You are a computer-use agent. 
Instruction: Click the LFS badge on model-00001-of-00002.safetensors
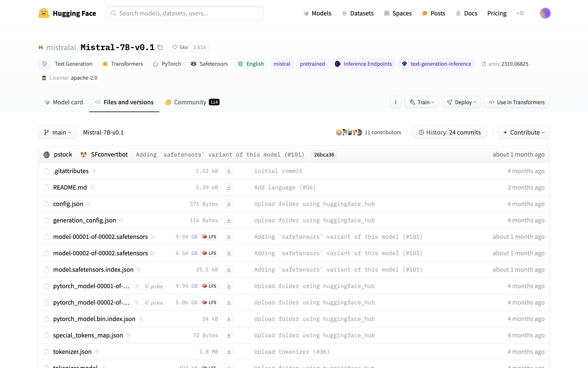tap(209, 237)
